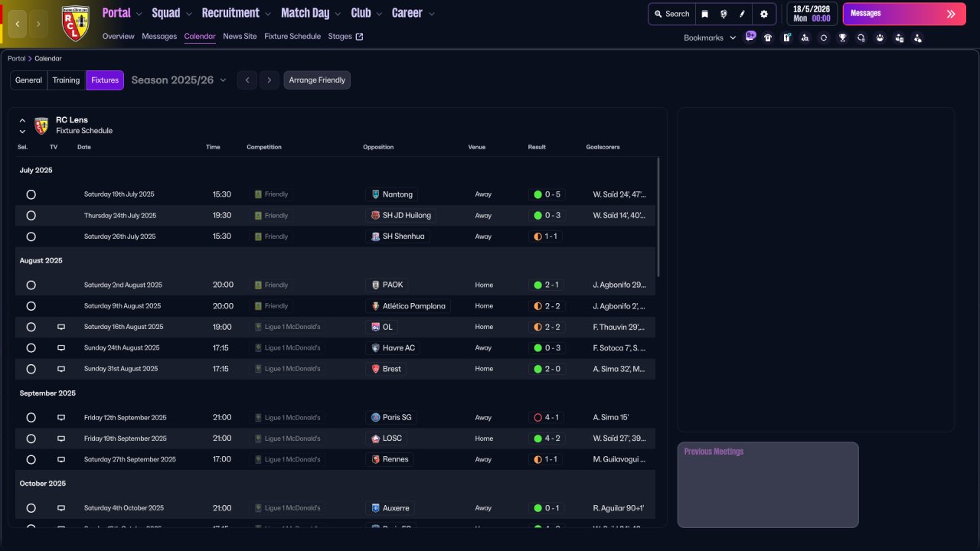Click the fixture list vertical scrollbar

(x=658, y=217)
